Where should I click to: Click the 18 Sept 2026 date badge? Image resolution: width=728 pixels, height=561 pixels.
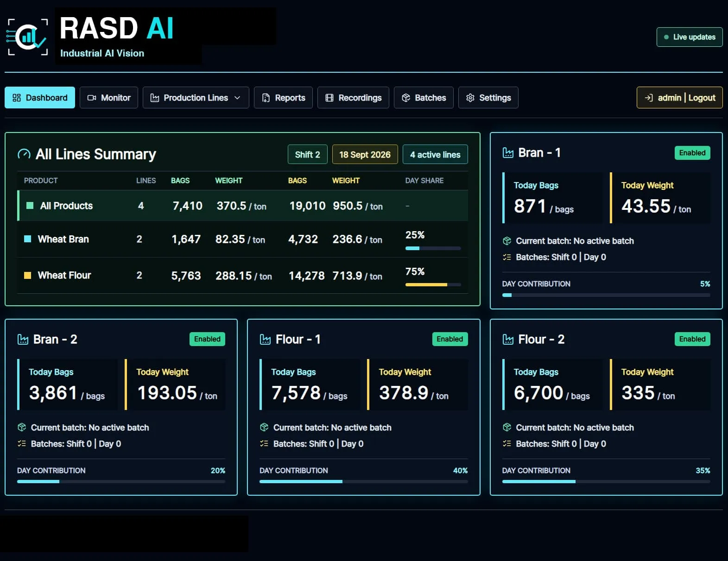(365, 155)
